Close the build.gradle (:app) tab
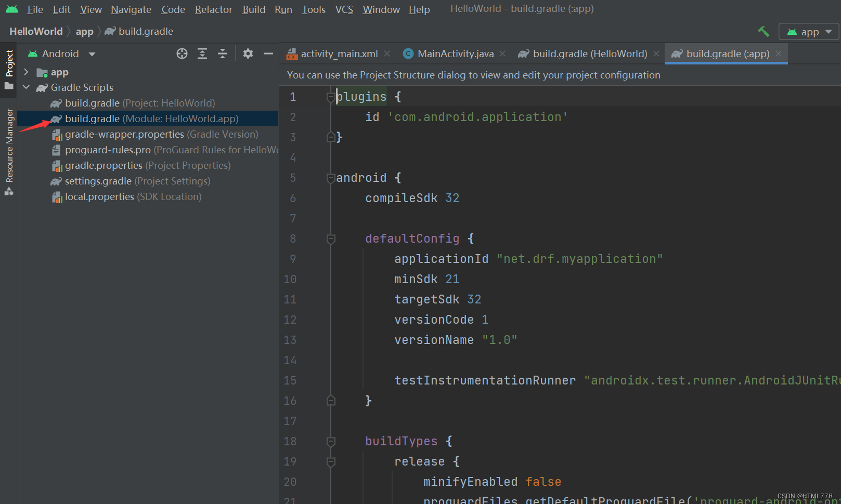Viewport: 841px width, 504px height. [779, 54]
